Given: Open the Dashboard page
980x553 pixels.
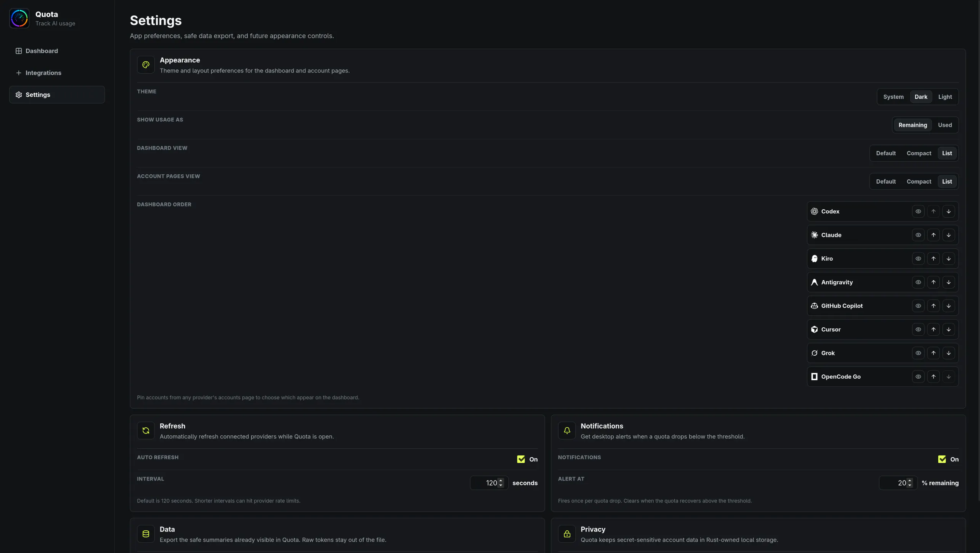Looking at the screenshot, I should coord(57,51).
